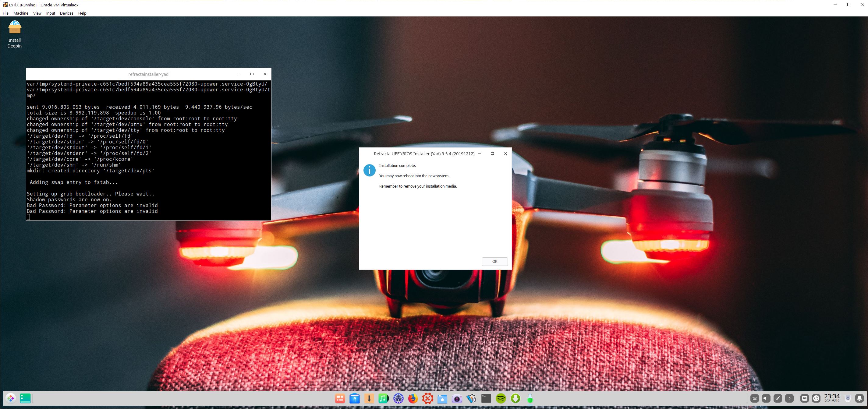Image resolution: width=868 pixels, height=409 pixels.
Task: Open the VirtualBox Machine menu
Action: (x=20, y=13)
